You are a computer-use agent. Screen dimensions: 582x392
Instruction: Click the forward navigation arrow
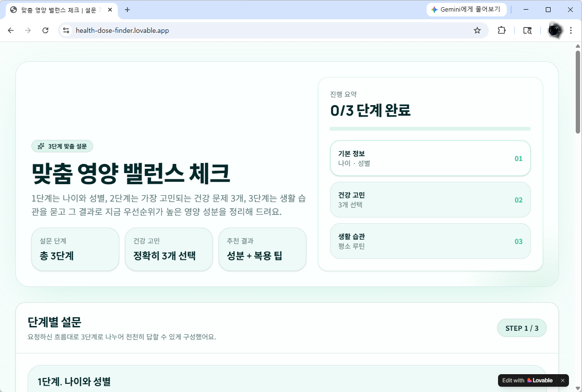tap(28, 30)
